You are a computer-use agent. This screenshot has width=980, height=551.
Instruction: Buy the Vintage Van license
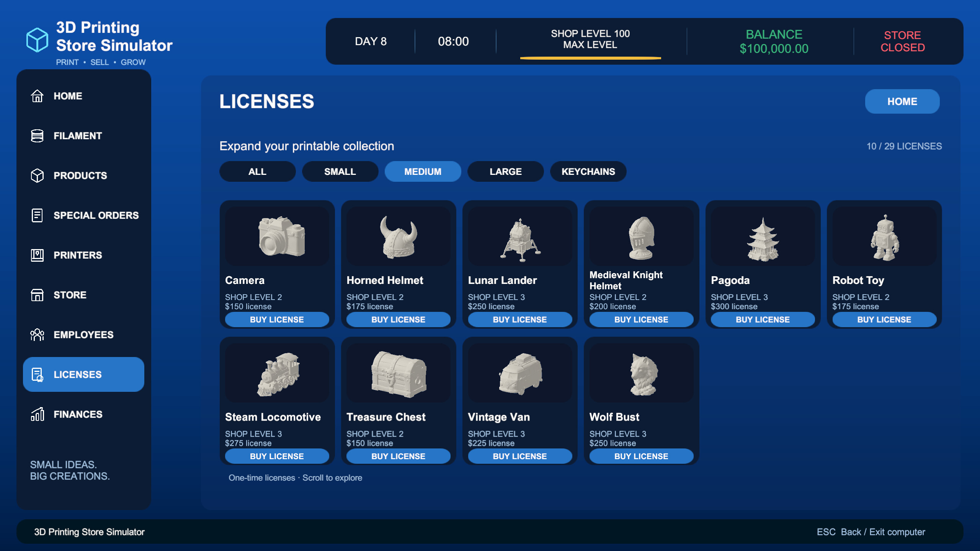click(x=520, y=456)
